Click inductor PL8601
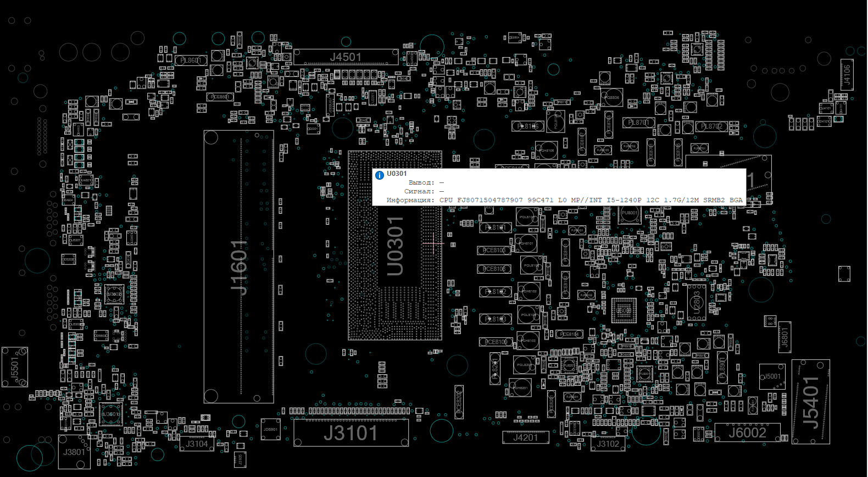Image resolution: width=868 pixels, height=477 pixels. pos(191,60)
